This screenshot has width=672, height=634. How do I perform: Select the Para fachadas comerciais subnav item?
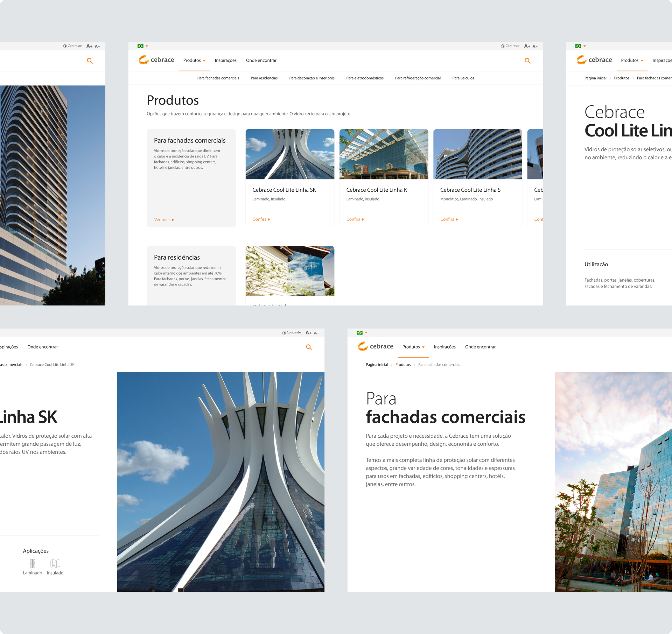click(x=218, y=78)
